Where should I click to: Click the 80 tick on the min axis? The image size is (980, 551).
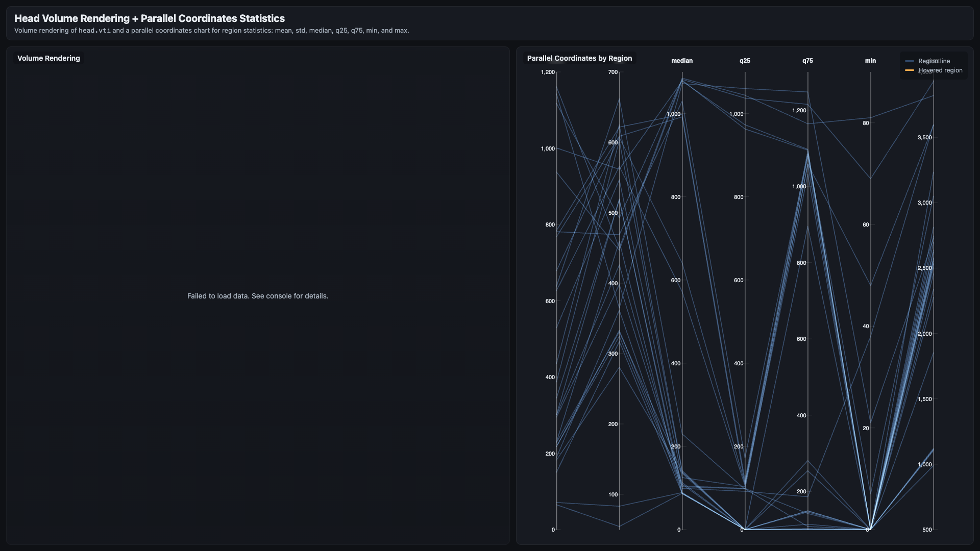[866, 123]
